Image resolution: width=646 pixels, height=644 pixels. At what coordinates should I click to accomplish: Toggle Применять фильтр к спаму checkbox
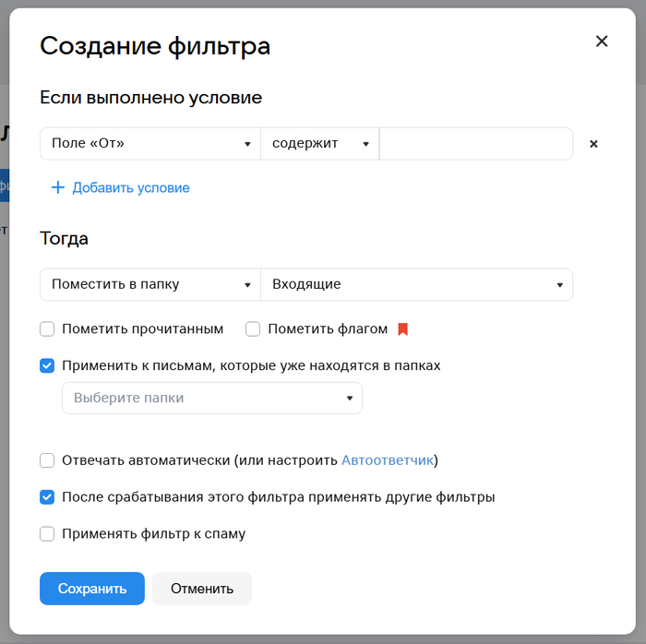tap(47, 533)
